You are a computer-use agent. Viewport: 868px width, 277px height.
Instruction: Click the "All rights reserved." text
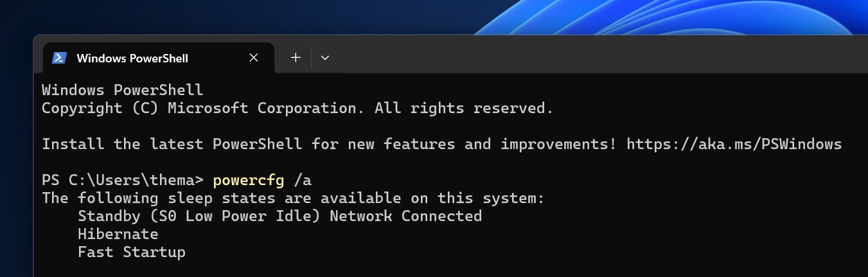coord(464,108)
